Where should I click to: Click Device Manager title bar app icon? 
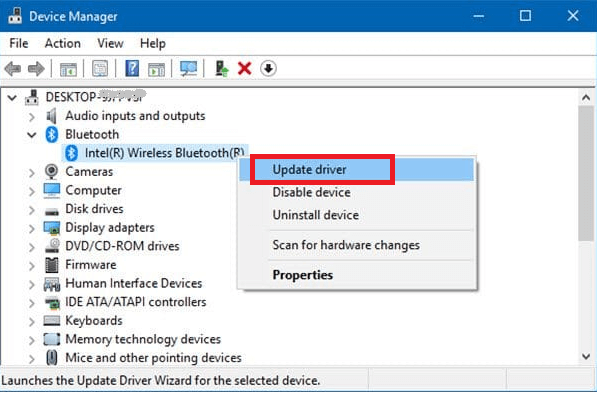[15, 16]
